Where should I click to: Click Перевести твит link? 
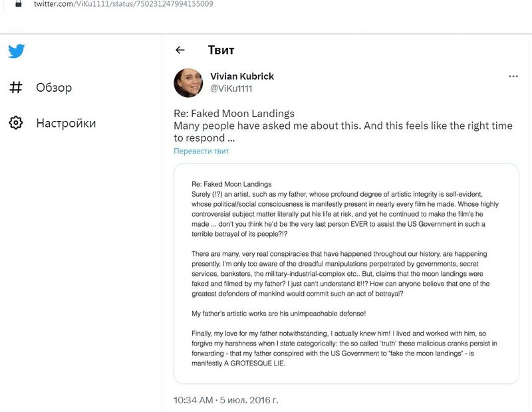click(x=201, y=151)
